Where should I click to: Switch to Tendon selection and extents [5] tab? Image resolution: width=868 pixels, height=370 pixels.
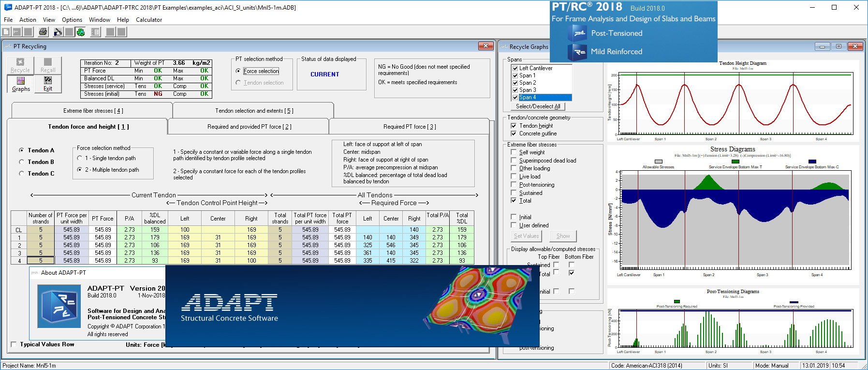click(x=254, y=111)
